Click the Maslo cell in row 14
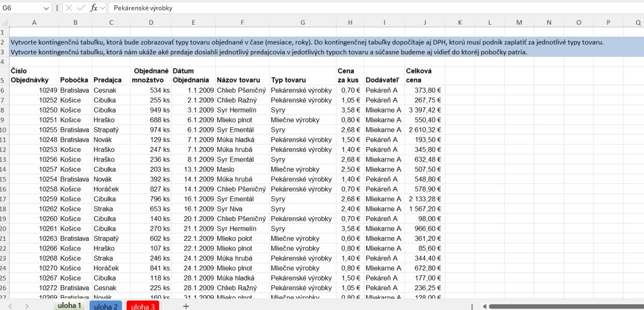The height and width of the screenshot is (310, 644). (x=242, y=169)
